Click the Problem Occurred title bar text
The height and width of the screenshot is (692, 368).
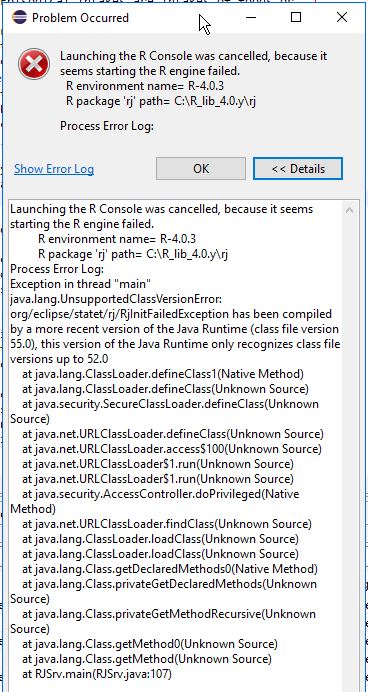pyautogui.click(x=80, y=18)
